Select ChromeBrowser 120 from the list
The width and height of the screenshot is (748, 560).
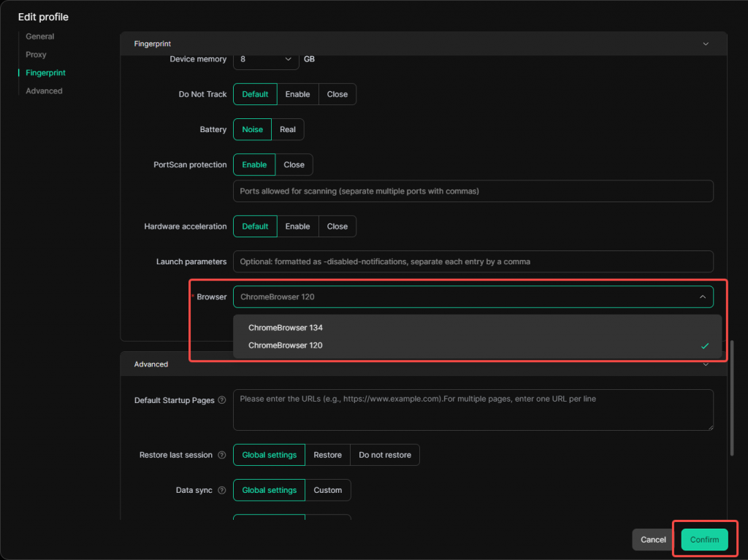[477, 345]
